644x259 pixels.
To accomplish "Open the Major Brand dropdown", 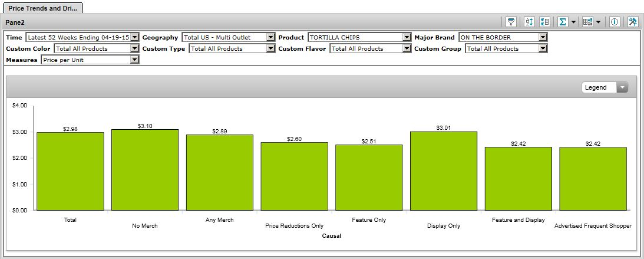I will point(543,37).
